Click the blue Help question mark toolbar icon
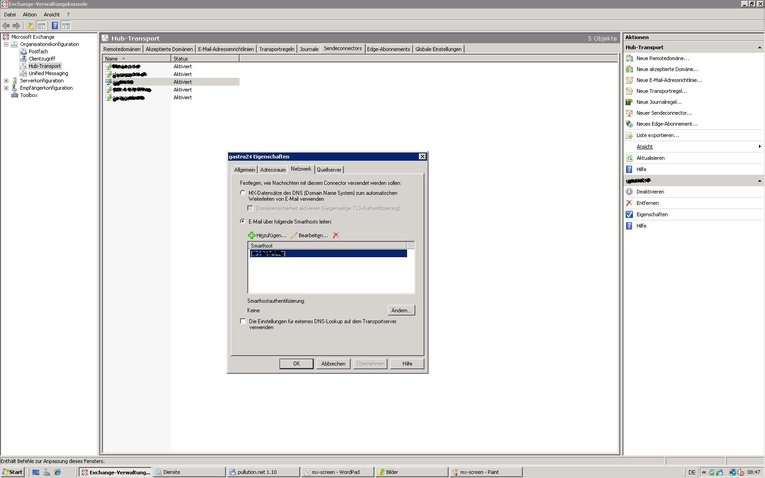Image resolution: width=765 pixels, height=478 pixels. (55, 25)
